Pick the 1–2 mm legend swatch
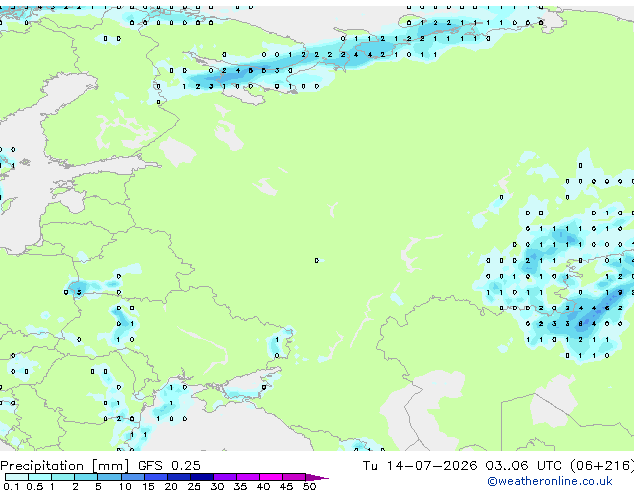Image resolution: width=634 pixels, height=490 pixels. tap(63, 477)
